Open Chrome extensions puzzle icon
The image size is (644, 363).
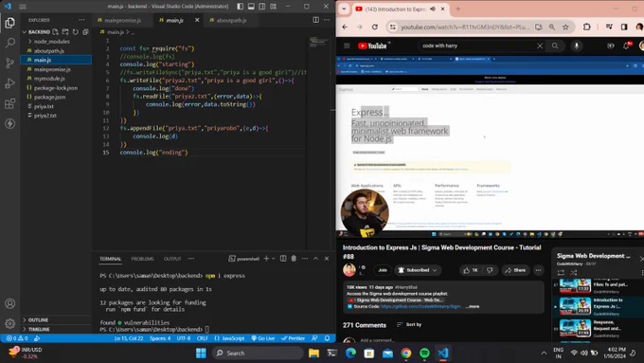click(x=587, y=27)
